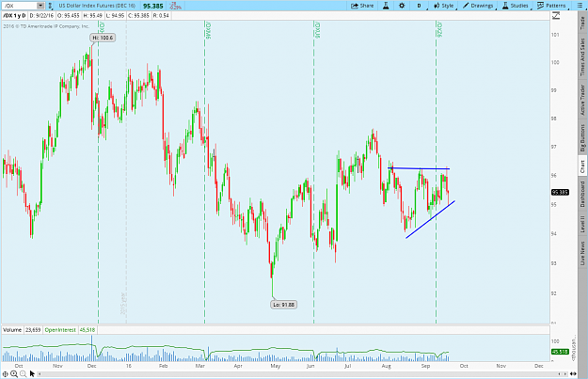
Task: Click the May label on time axis
Action: click(x=276, y=366)
